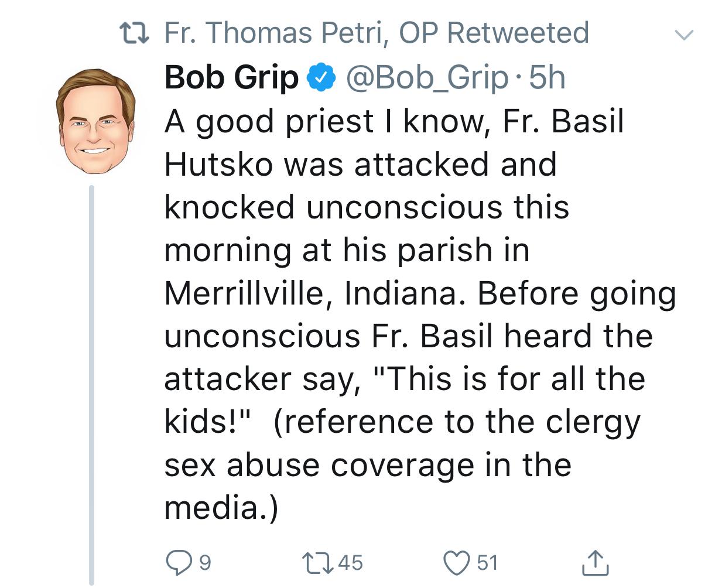Screen dimensions: 722x588
Task: Click the vertical thread connector line
Action: [91, 385]
